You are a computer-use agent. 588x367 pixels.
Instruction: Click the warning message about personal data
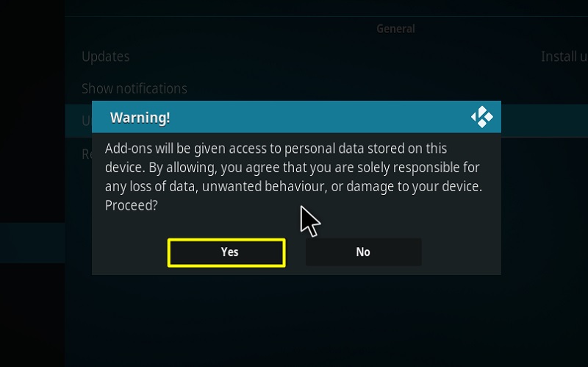tap(293, 177)
